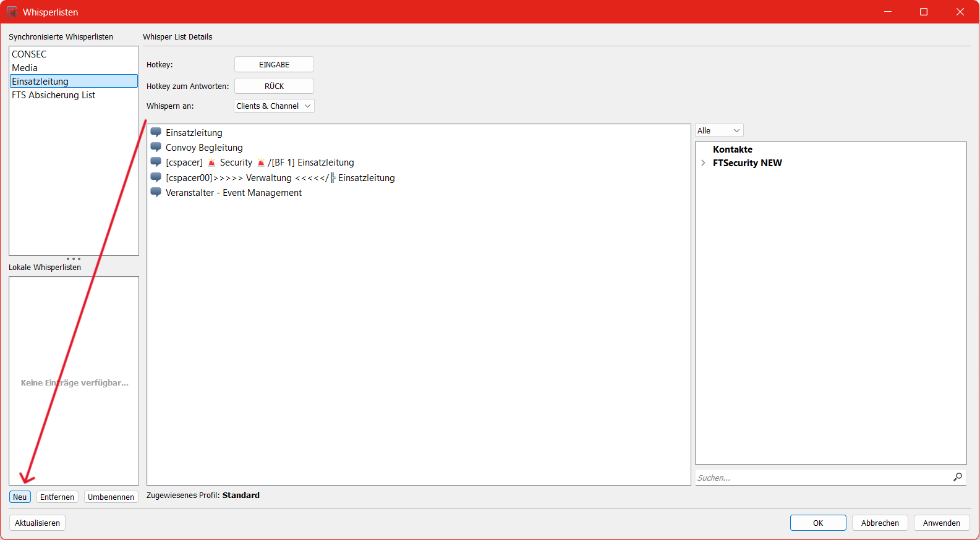Expand the FTSecurity NEW tree node
The width and height of the screenshot is (980, 540).
(x=703, y=163)
